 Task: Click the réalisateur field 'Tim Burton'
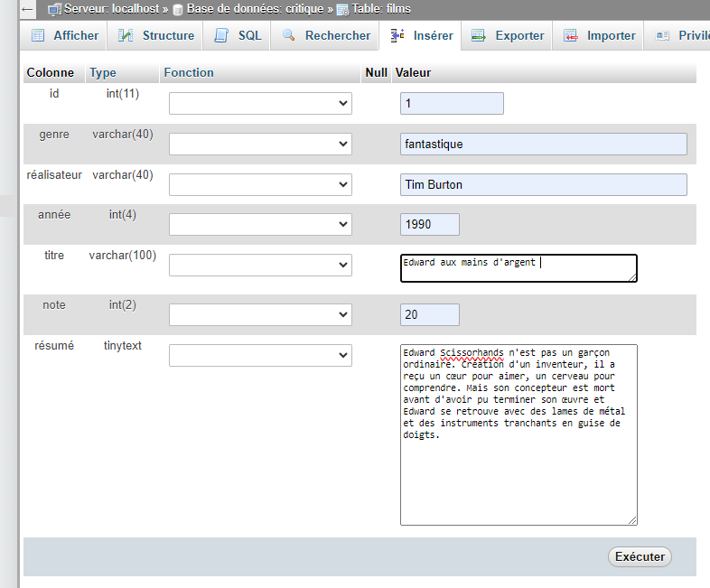(544, 184)
